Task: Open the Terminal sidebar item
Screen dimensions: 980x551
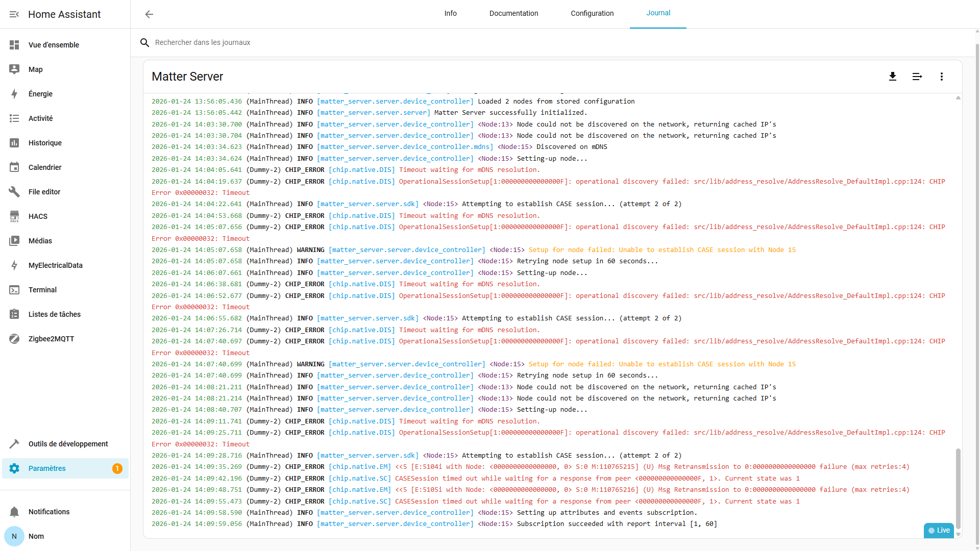Action: [42, 290]
